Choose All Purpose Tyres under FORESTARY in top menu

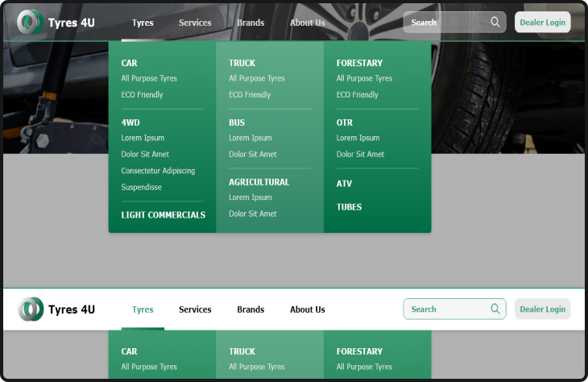364,78
